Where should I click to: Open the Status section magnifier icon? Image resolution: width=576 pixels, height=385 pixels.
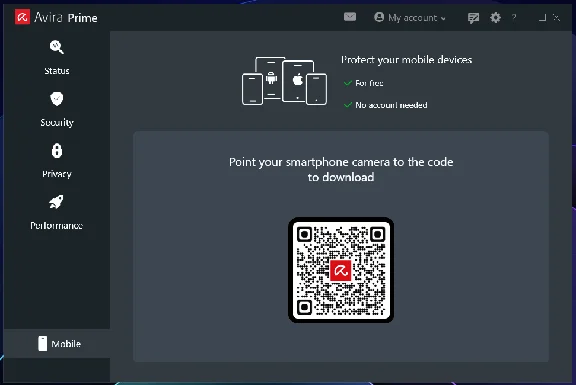click(57, 47)
